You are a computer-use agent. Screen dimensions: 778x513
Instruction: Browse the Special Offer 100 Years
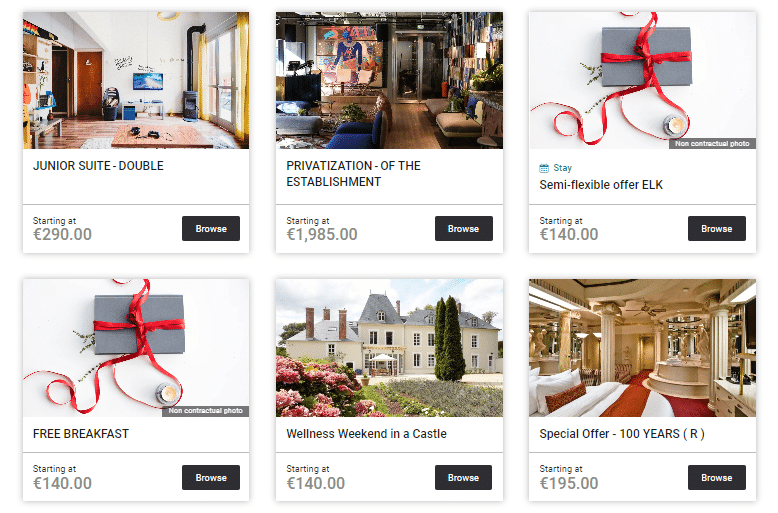pos(716,477)
